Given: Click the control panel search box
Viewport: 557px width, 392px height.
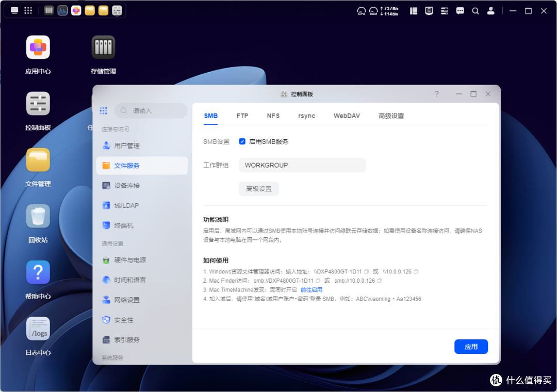Looking at the screenshot, I should pos(151,110).
